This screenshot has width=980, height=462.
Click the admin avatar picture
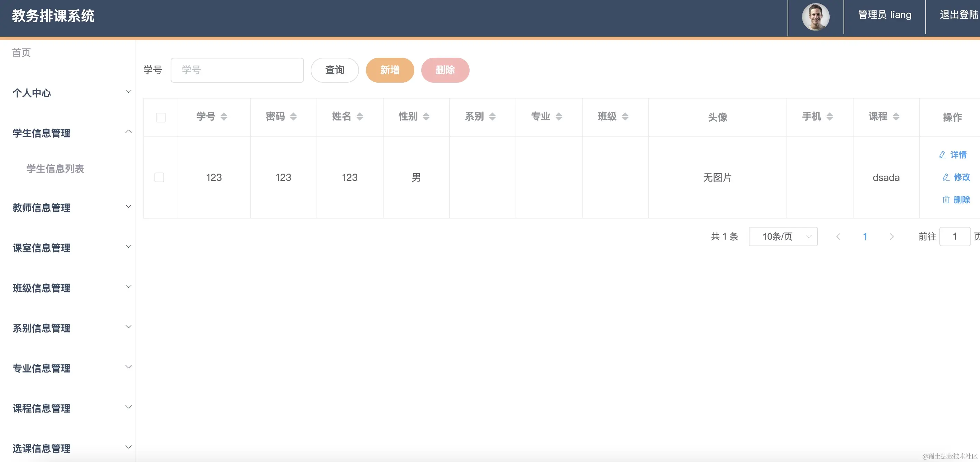(x=815, y=17)
